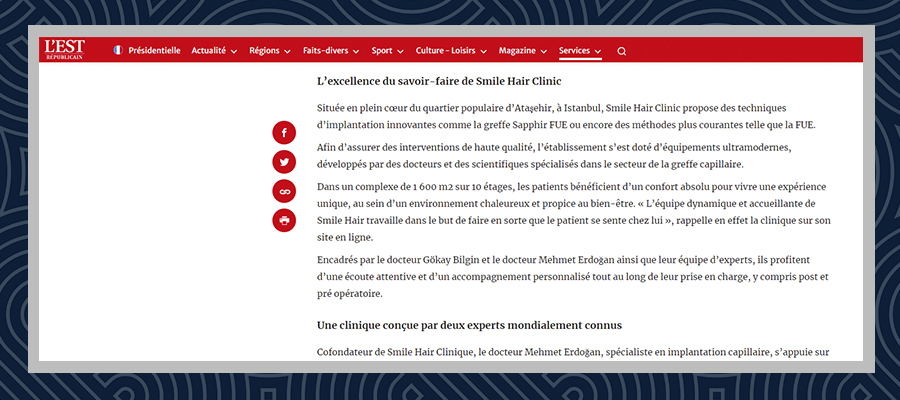Click paragraph starting "Dans un complexe de 1 600 m2"
This screenshot has width=900, height=400.
[574, 212]
